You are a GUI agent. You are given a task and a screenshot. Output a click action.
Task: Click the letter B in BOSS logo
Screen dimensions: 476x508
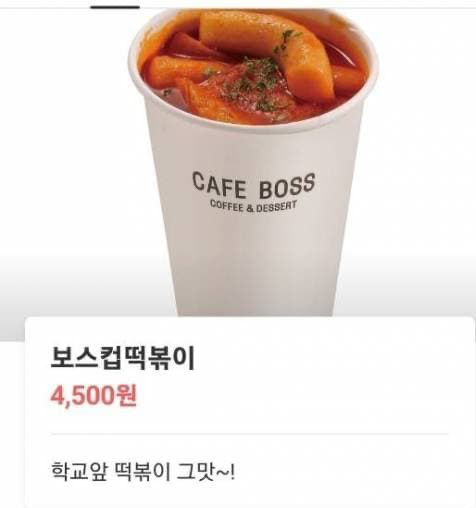(267, 189)
